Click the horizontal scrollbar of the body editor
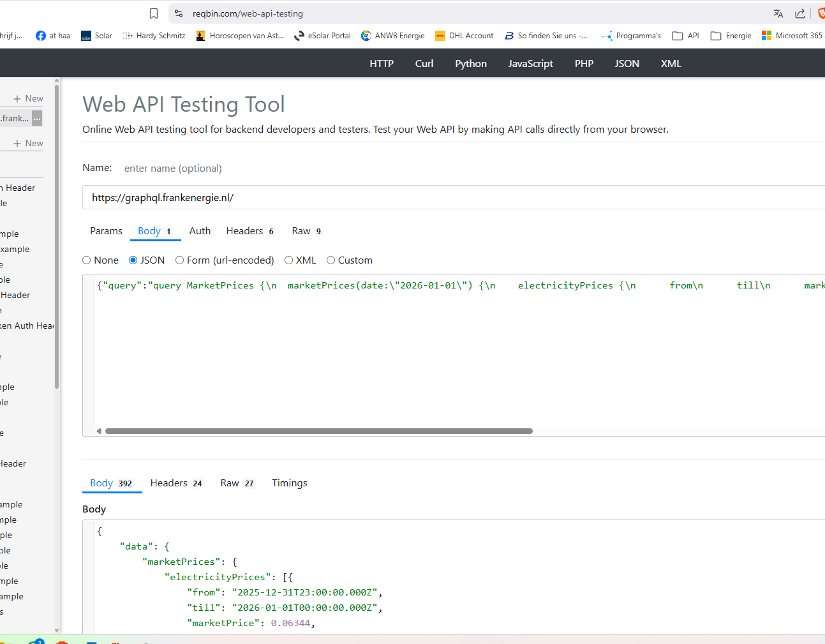825x644 pixels. click(x=319, y=431)
